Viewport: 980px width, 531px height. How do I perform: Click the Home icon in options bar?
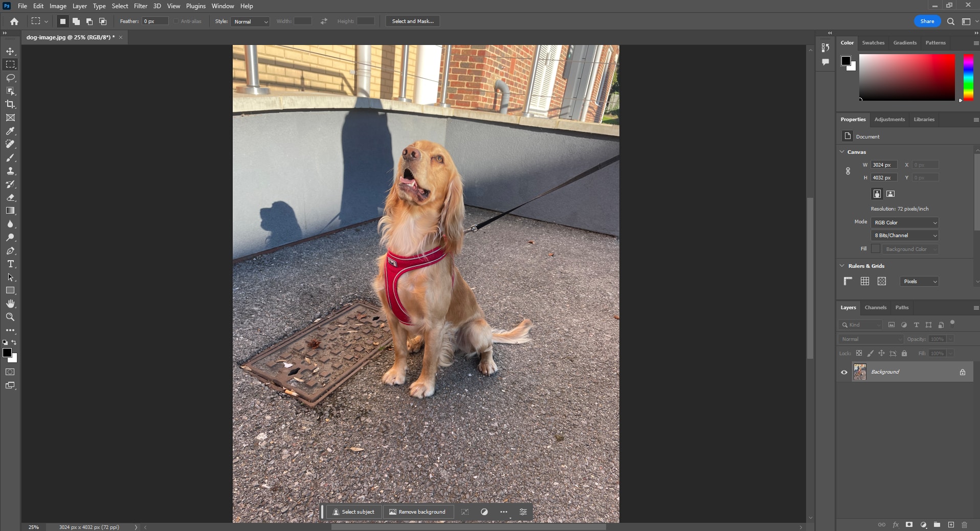point(14,21)
